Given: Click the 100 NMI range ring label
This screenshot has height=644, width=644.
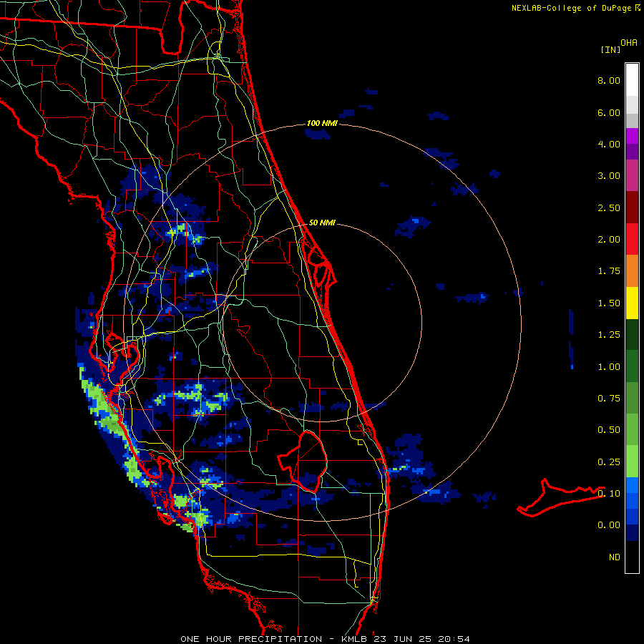Looking at the screenshot, I should pyautogui.click(x=322, y=123).
